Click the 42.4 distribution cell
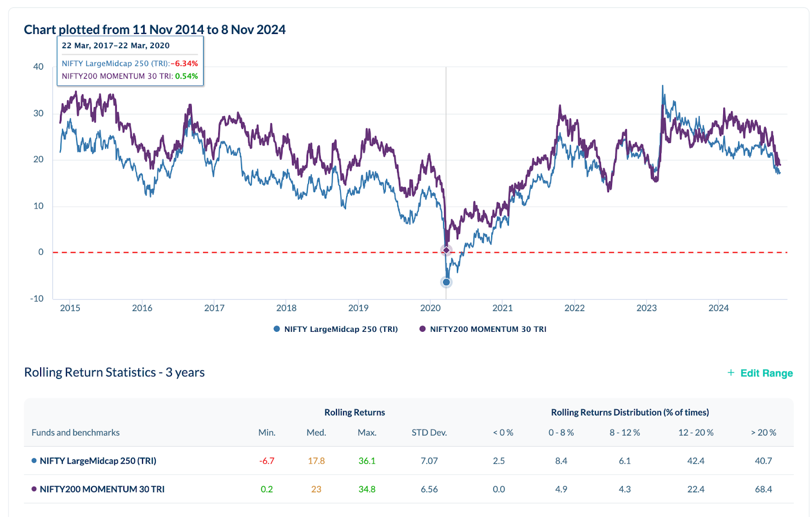 pyautogui.click(x=696, y=461)
